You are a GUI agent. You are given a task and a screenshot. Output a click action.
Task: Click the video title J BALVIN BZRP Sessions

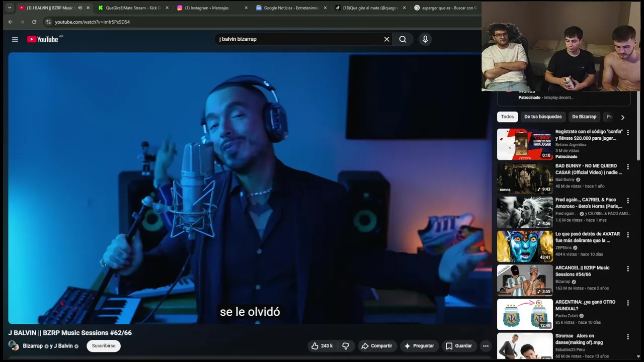tap(70, 333)
